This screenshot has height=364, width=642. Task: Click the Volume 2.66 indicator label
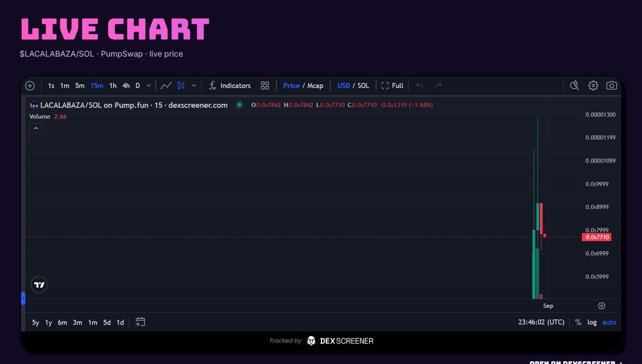[48, 117]
